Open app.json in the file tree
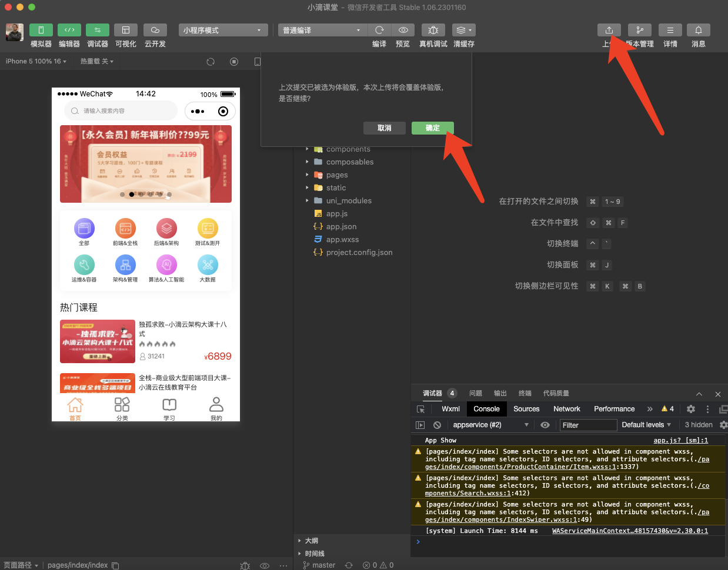Image resolution: width=728 pixels, height=570 pixels. coord(341,227)
